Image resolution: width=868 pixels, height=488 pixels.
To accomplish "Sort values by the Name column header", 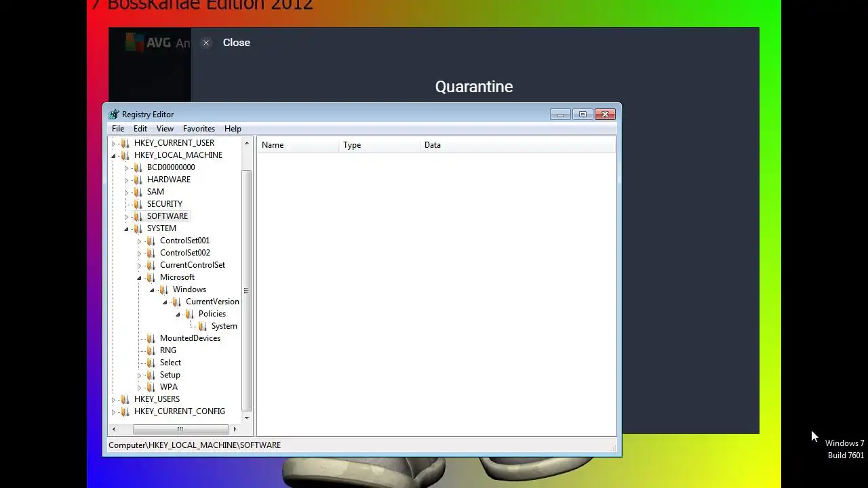I will pyautogui.click(x=298, y=145).
